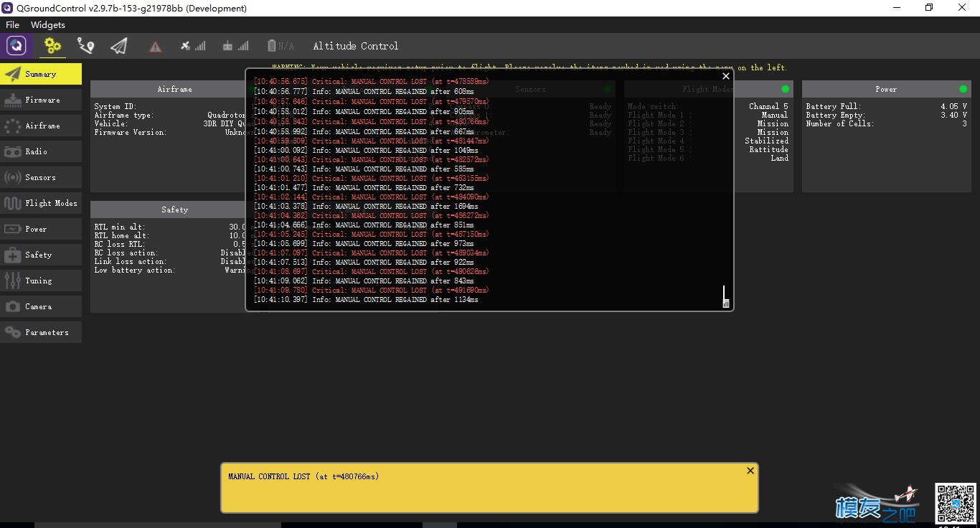Open Fly view via paper plane icon

coord(119,46)
